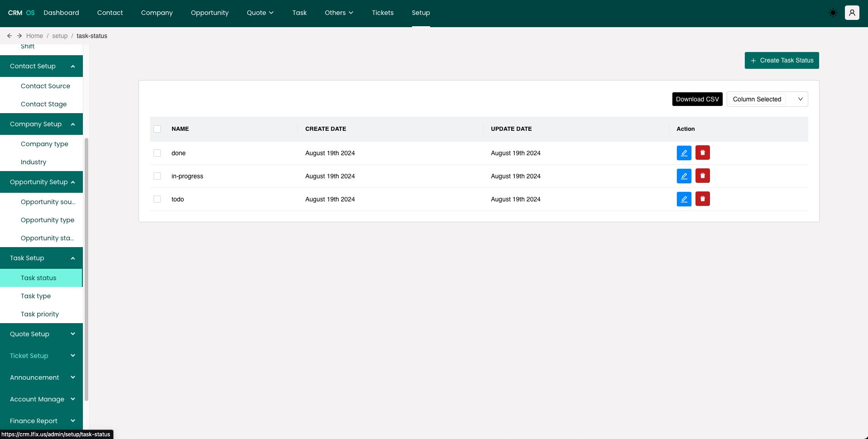Click the CRM OS logo
Viewport: 868px width, 439px height.
pos(21,13)
